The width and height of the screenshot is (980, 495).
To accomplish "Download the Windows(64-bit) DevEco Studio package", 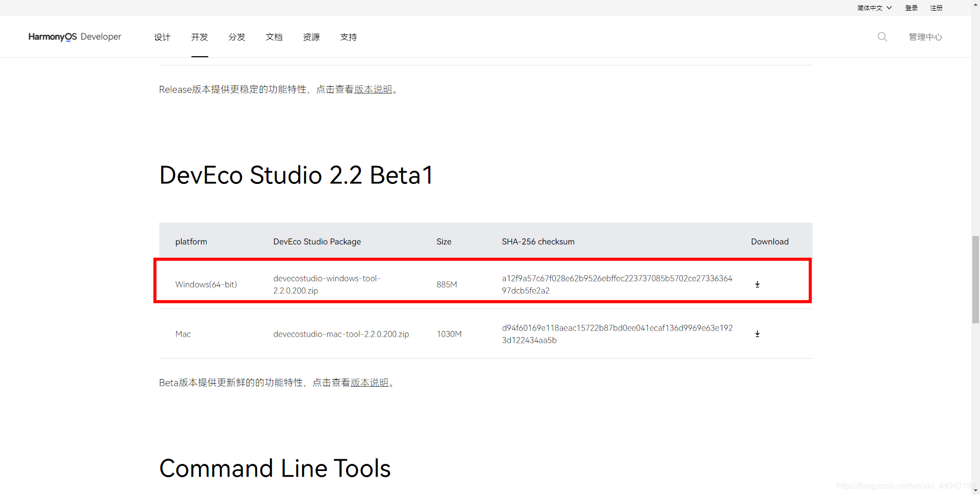I will 757,285.
